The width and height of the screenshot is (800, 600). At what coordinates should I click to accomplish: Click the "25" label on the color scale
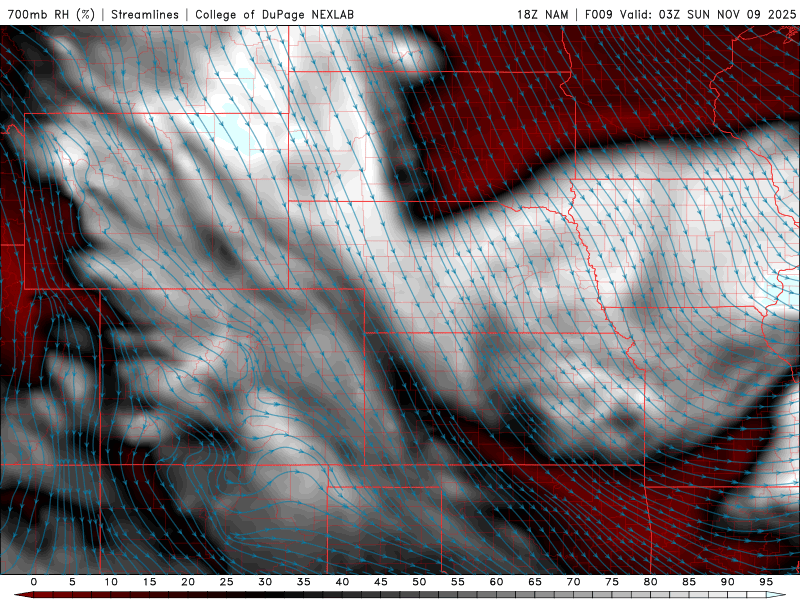point(227,582)
